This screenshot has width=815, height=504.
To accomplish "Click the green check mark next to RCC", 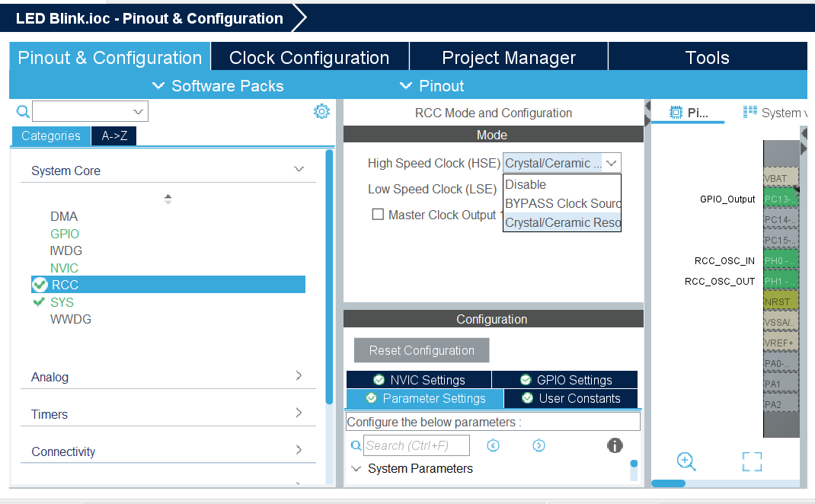I will [x=39, y=284].
